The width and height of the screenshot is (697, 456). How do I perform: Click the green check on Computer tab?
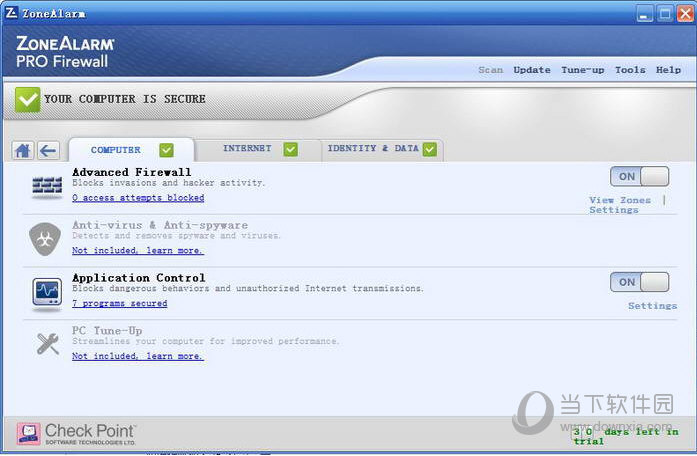click(166, 150)
